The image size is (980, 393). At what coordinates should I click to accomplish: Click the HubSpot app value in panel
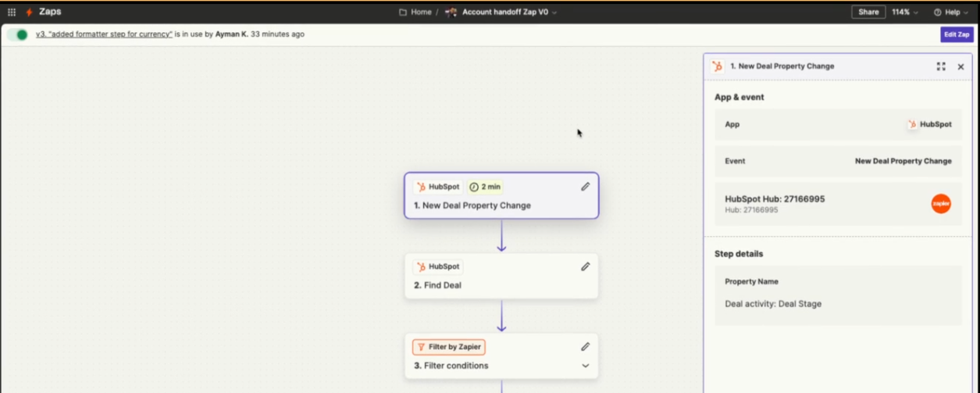[929, 124]
